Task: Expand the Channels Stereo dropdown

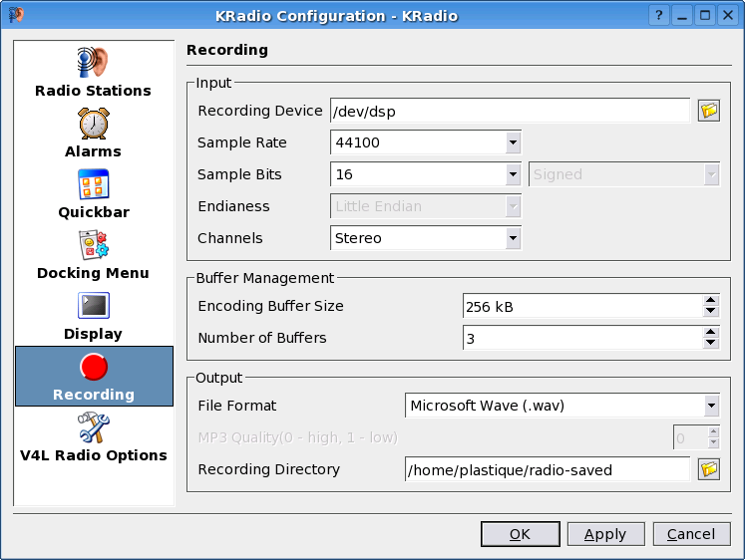Action: coord(513,238)
